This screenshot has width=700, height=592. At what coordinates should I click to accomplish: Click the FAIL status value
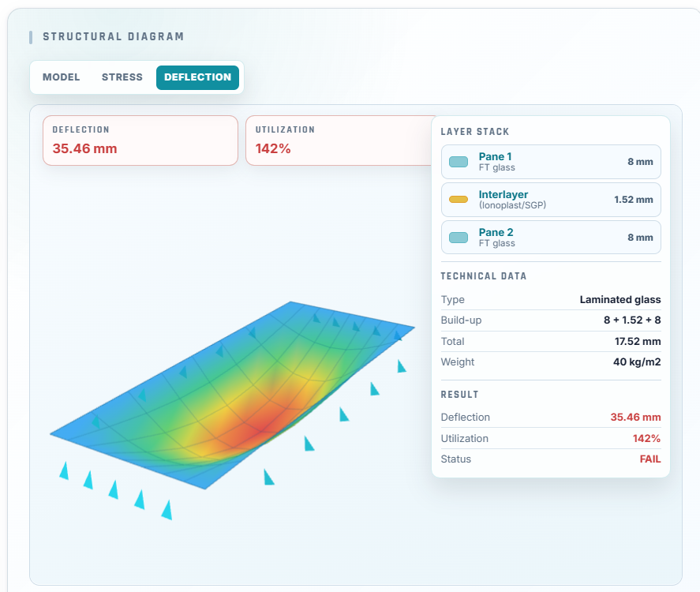click(x=650, y=459)
